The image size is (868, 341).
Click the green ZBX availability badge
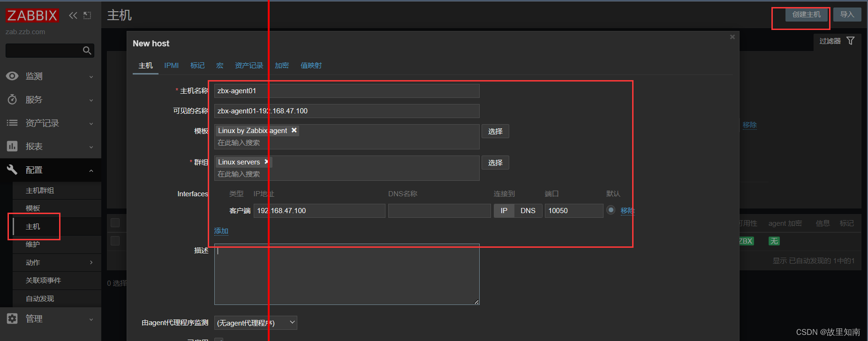746,241
